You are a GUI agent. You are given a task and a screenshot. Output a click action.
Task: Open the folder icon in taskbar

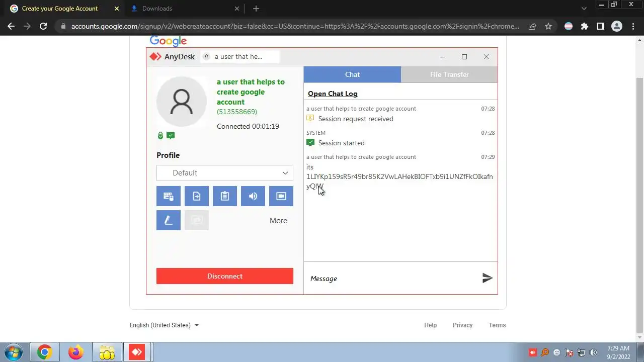coord(107,352)
